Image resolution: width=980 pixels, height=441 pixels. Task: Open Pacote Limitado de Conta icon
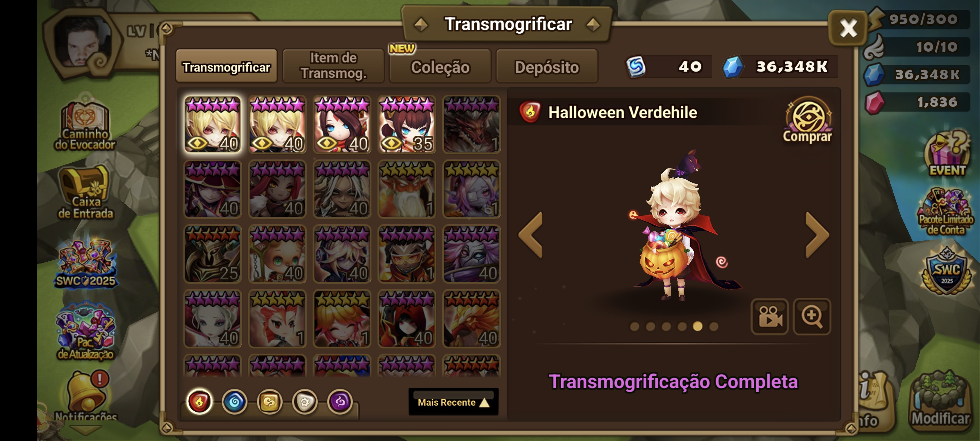point(946,212)
